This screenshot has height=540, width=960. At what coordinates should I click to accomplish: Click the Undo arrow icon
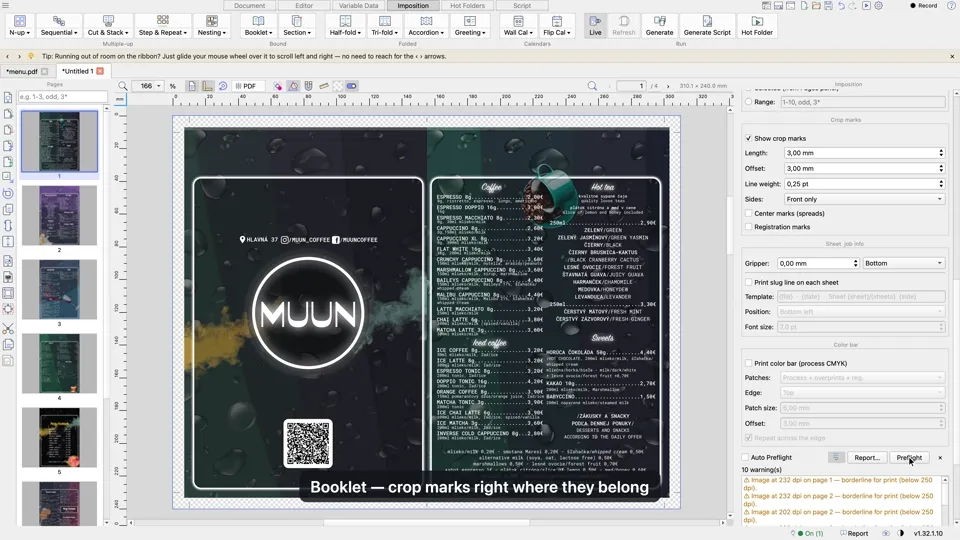[x=841, y=6]
